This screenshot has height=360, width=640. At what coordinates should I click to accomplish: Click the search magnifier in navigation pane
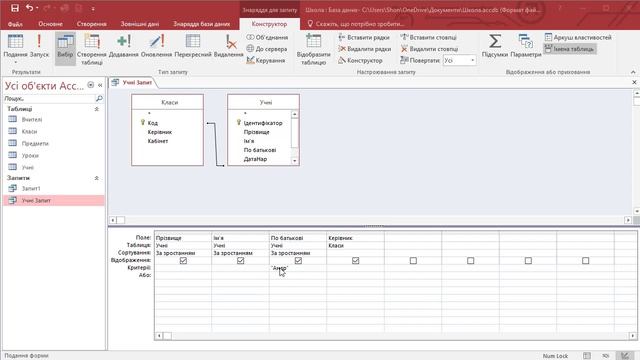coord(99,98)
